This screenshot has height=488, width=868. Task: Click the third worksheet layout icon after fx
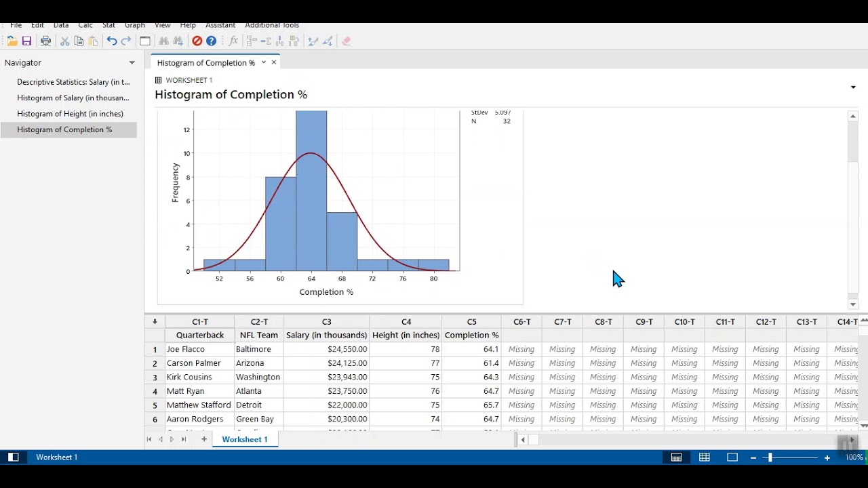(x=280, y=41)
